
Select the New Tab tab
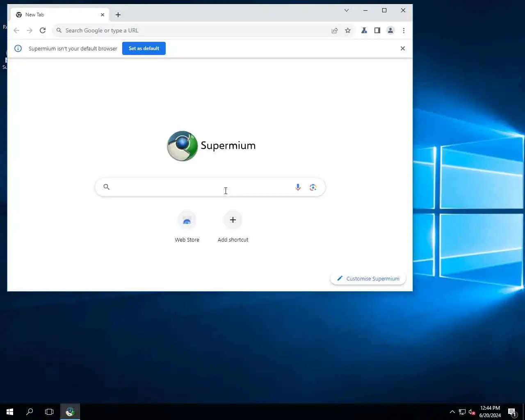pos(60,15)
